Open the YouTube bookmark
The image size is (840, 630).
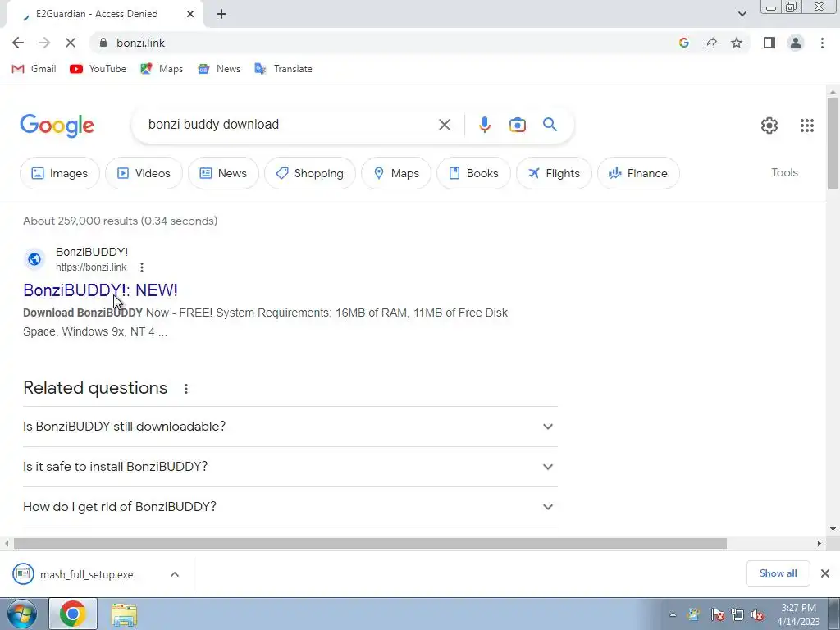click(x=98, y=69)
